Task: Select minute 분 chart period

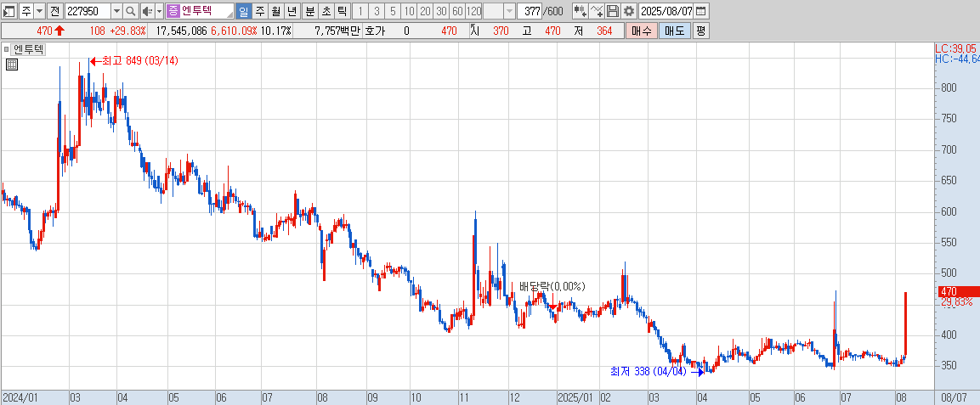Action: 309,10
